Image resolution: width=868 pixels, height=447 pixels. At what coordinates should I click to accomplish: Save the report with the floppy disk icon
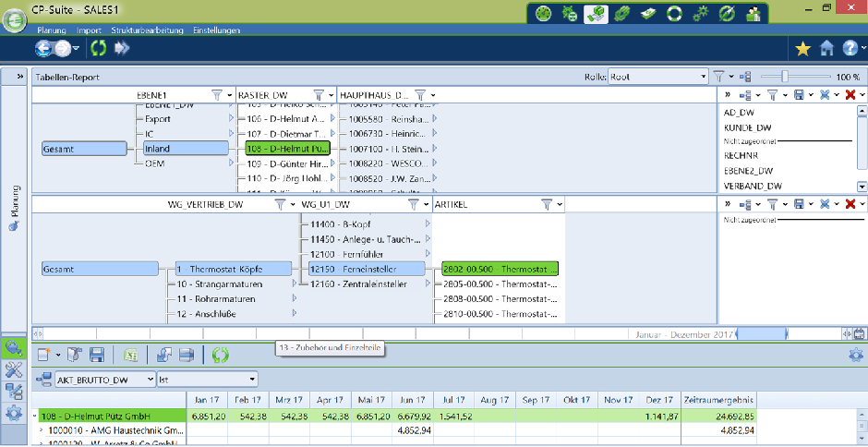97,355
